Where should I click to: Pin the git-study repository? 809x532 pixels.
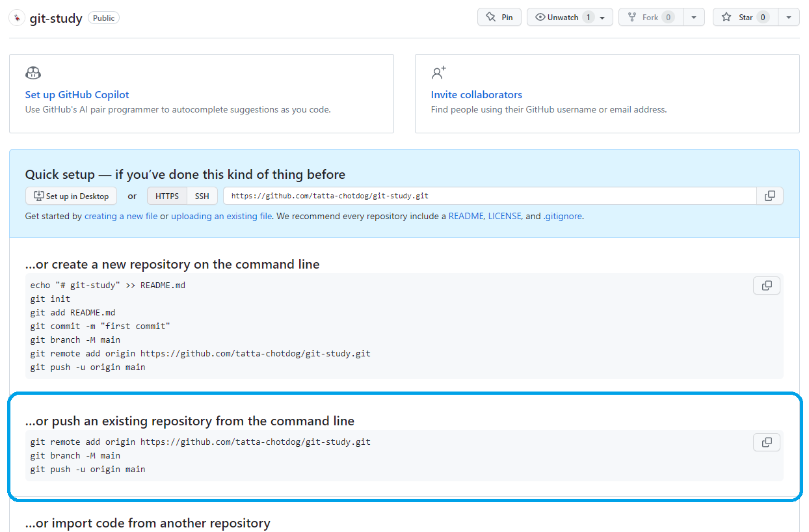tap(499, 17)
